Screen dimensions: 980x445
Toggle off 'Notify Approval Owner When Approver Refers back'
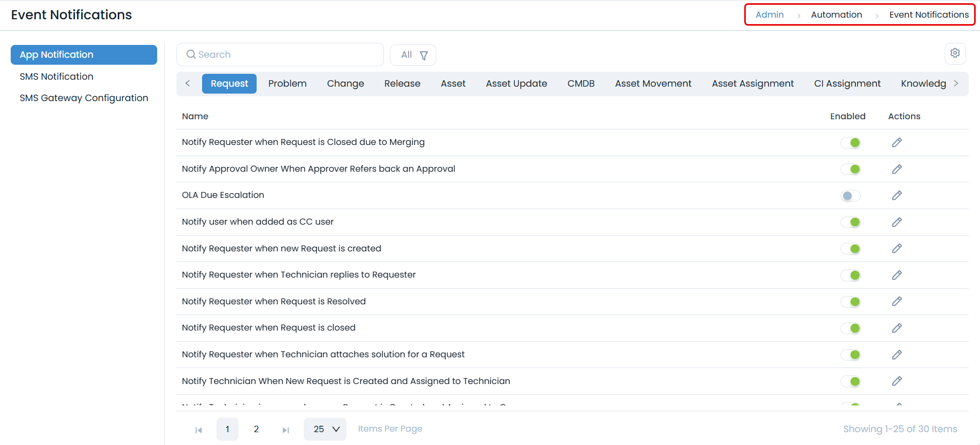[x=851, y=169]
